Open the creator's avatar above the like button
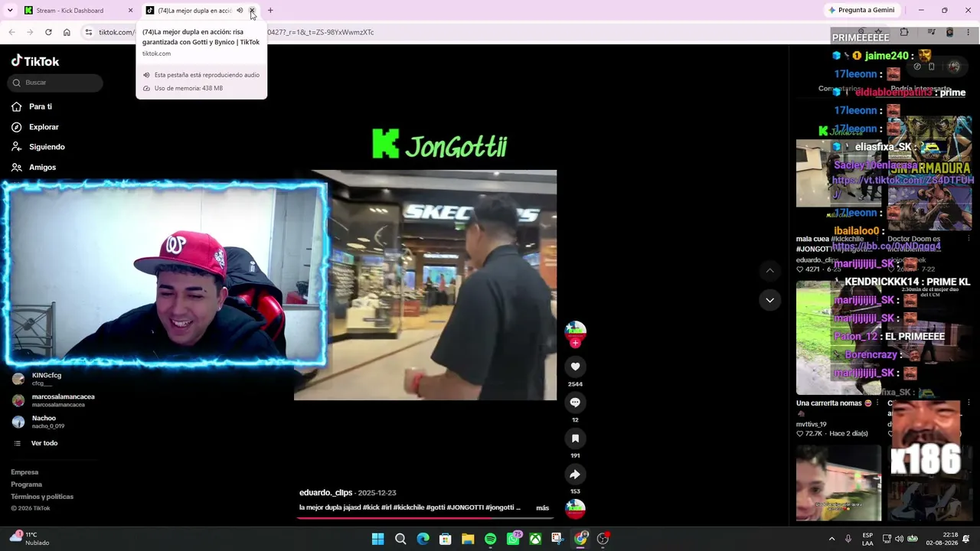This screenshot has width=980, height=551. pyautogui.click(x=575, y=331)
